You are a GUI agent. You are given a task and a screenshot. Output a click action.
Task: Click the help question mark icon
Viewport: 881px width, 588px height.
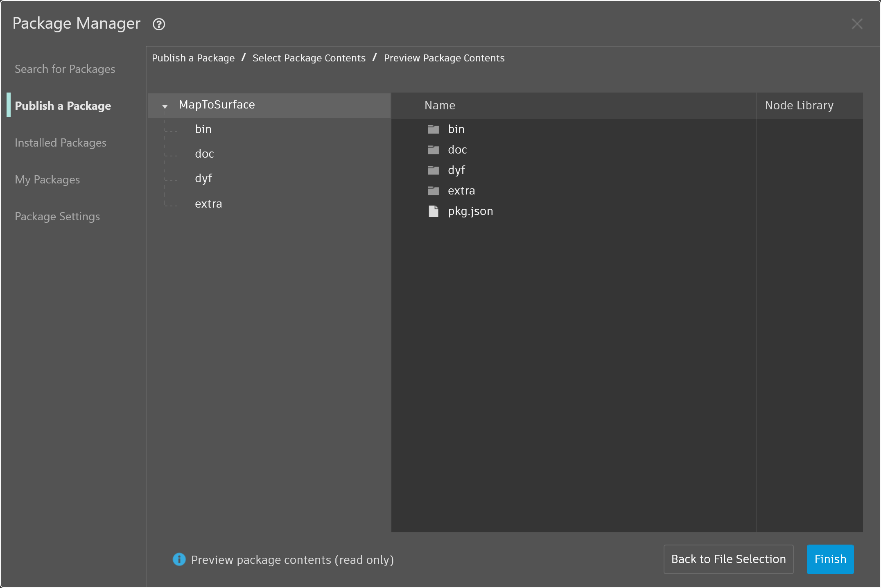159,25
